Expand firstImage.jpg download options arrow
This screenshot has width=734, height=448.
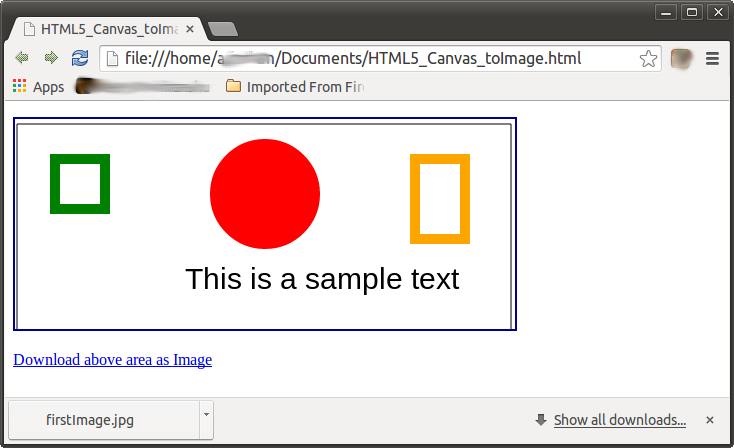[x=206, y=413]
